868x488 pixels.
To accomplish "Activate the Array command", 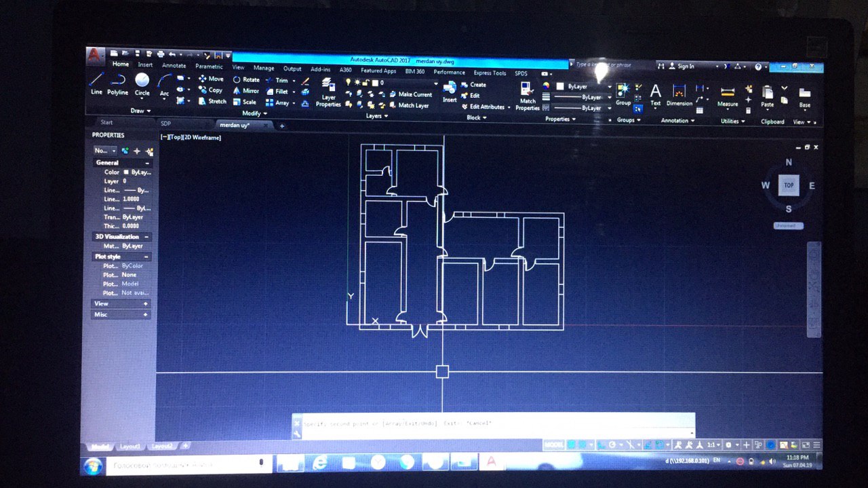I will 277,103.
